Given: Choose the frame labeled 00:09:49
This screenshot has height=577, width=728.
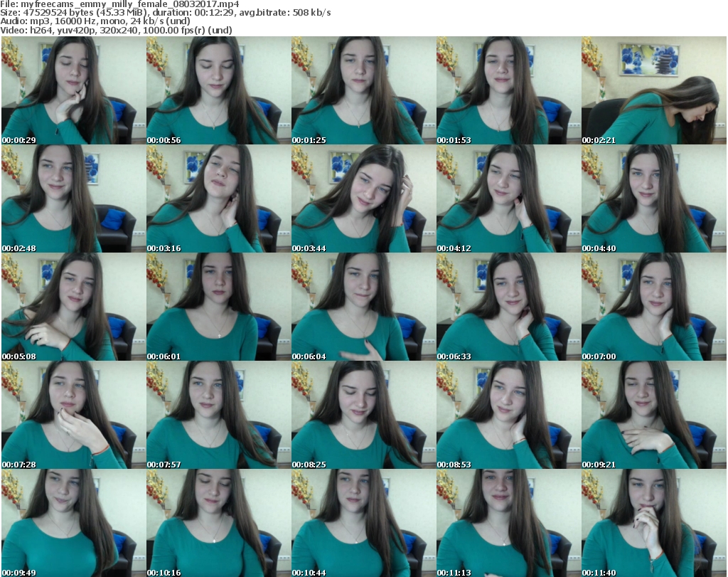Looking at the screenshot, I should [73, 523].
